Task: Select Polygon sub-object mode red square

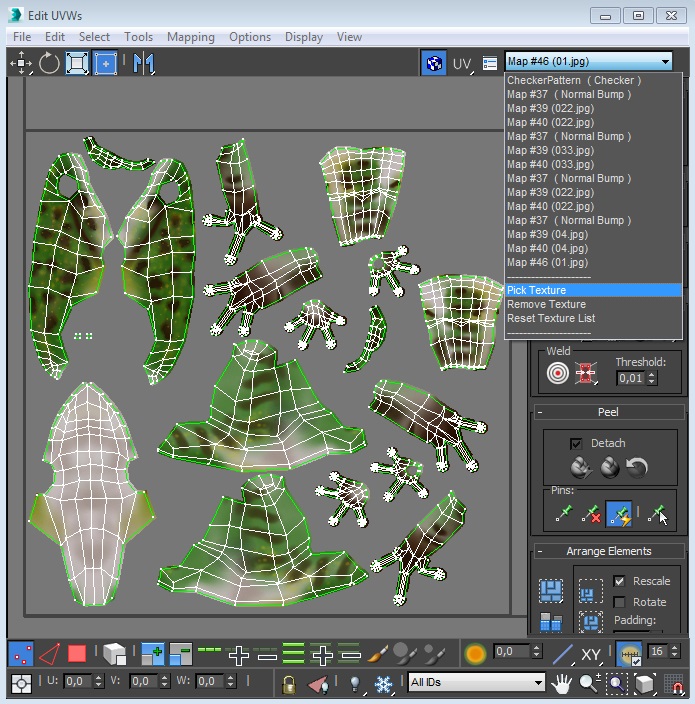Action: 77,654
